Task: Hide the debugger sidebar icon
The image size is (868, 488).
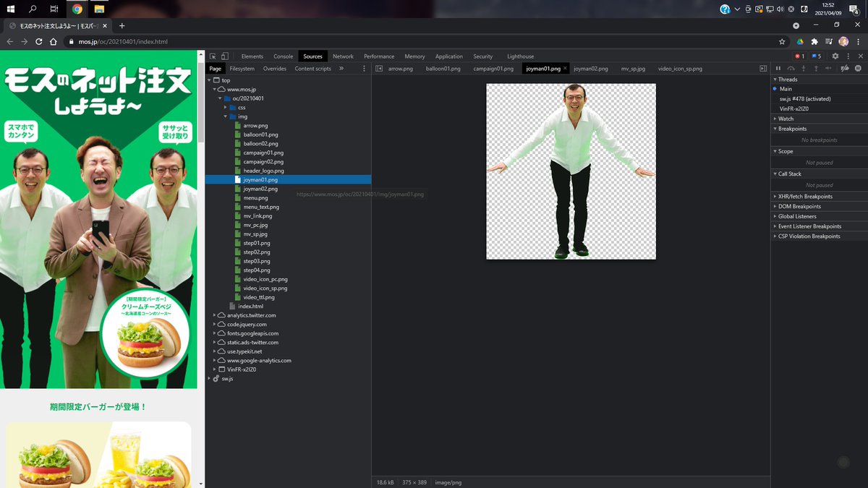Action: click(762, 69)
